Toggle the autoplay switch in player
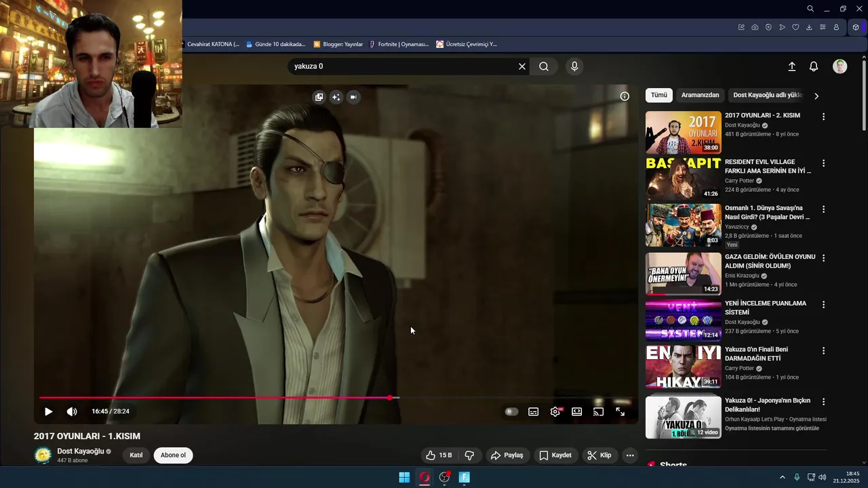The image size is (868, 488). point(511,411)
